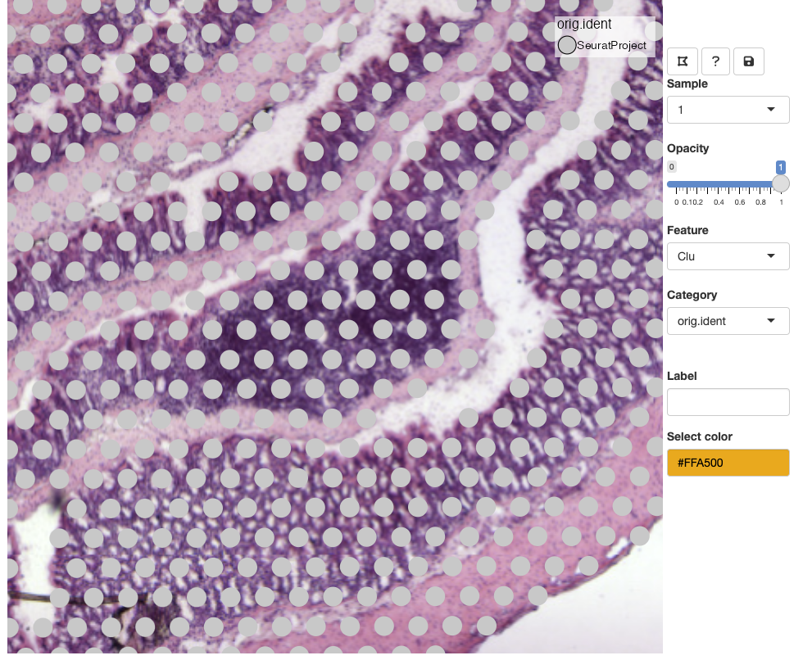
Task: Click the Feature dropdown's arrow caret
Action: [771, 256]
